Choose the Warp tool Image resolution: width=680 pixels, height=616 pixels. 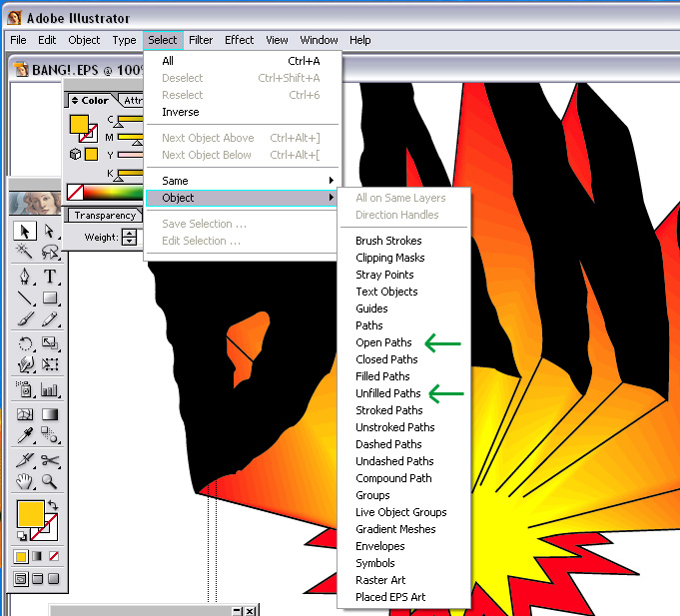click(25, 364)
